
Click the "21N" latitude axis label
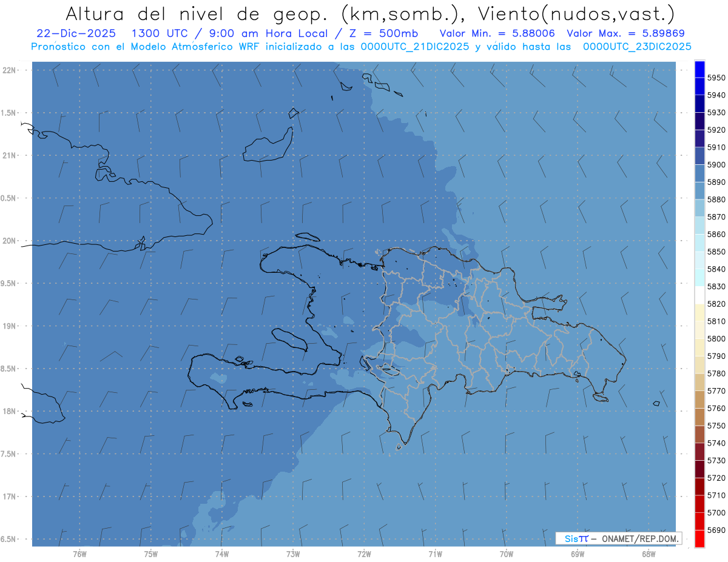click(x=10, y=155)
